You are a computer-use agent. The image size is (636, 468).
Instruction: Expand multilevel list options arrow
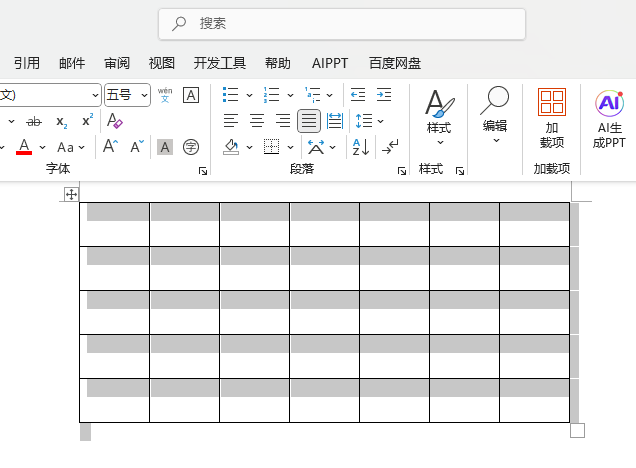click(330, 95)
